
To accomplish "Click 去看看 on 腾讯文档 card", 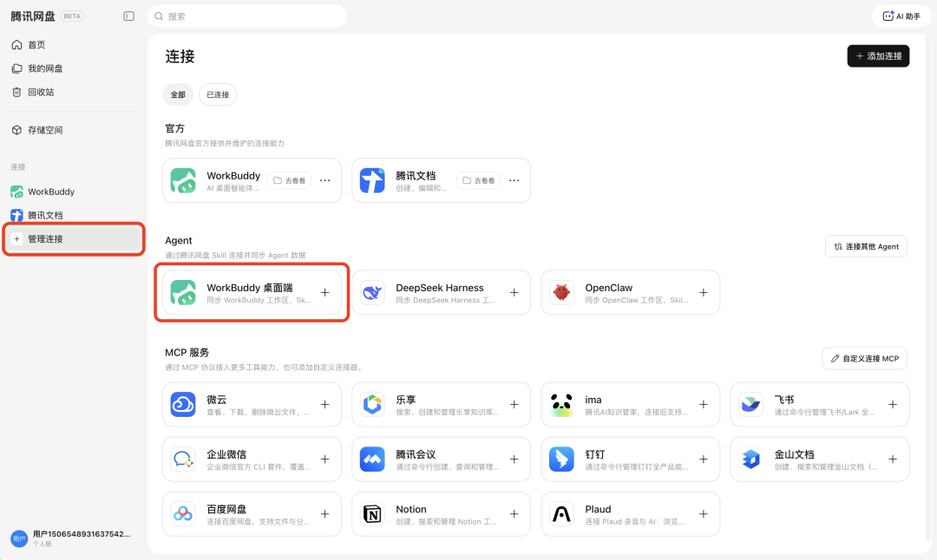I will pyautogui.click(x=479, y=180).
